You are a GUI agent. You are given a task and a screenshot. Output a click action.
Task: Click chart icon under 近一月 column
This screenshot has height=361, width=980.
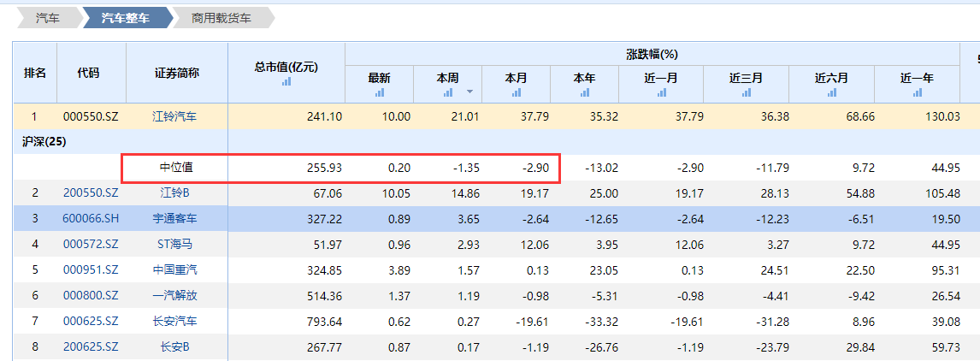(x=661, y=92)
